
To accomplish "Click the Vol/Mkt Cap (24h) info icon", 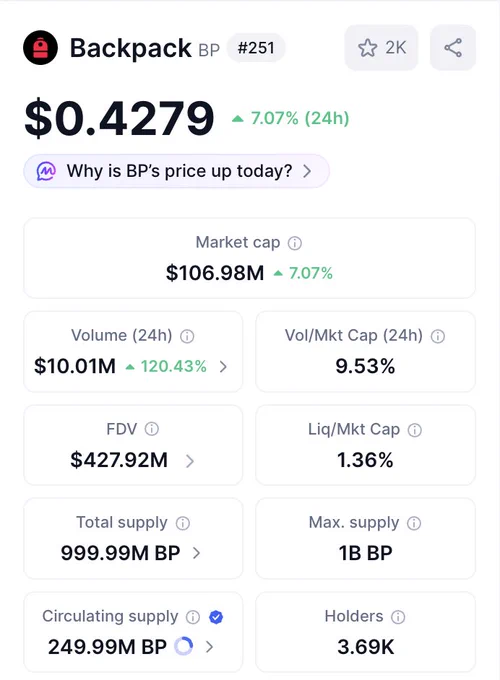I will pyautogui.click(x=438, y=337).
